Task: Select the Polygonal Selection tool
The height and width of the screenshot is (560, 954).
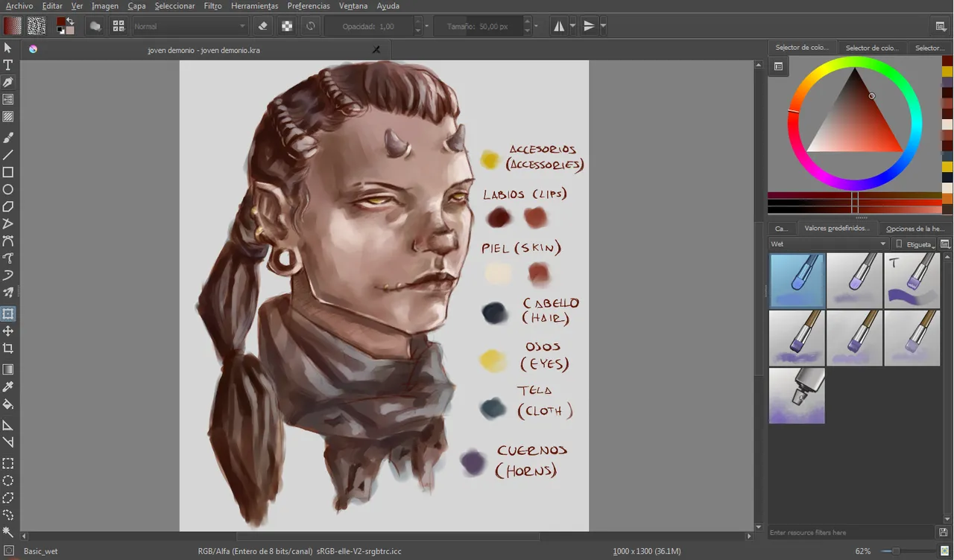Action: pyautogui.click(x=8, y=497)
